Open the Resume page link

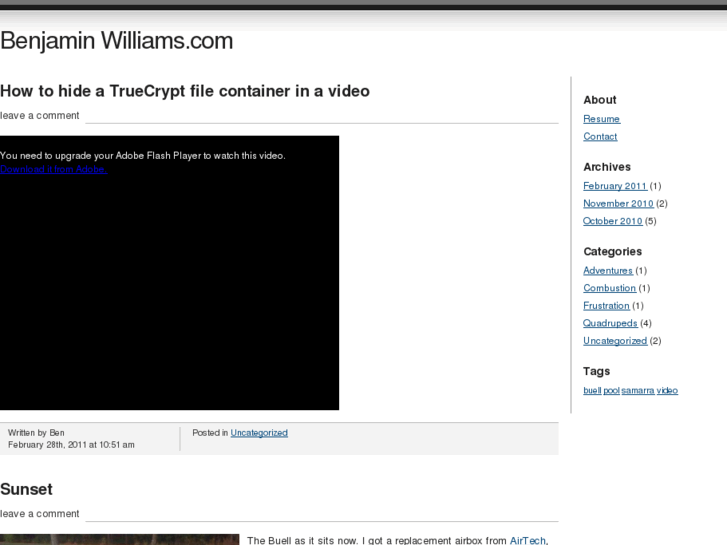coord(601,119)
